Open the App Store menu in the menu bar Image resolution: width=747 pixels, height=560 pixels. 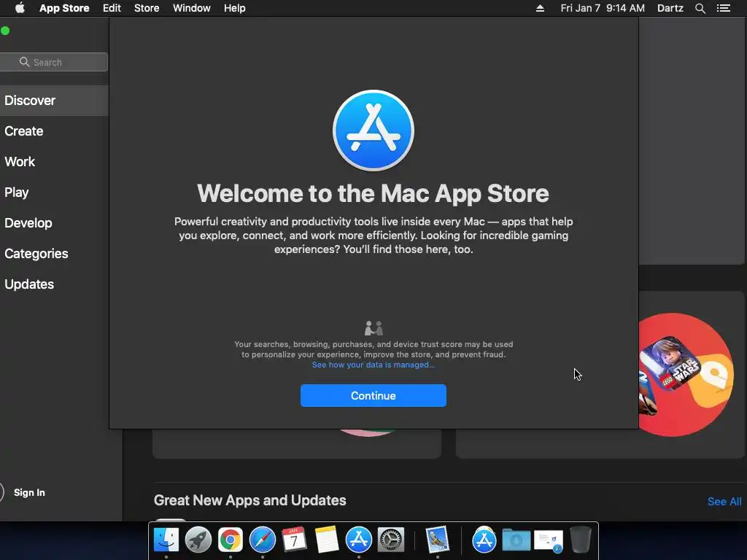point(64,8)
